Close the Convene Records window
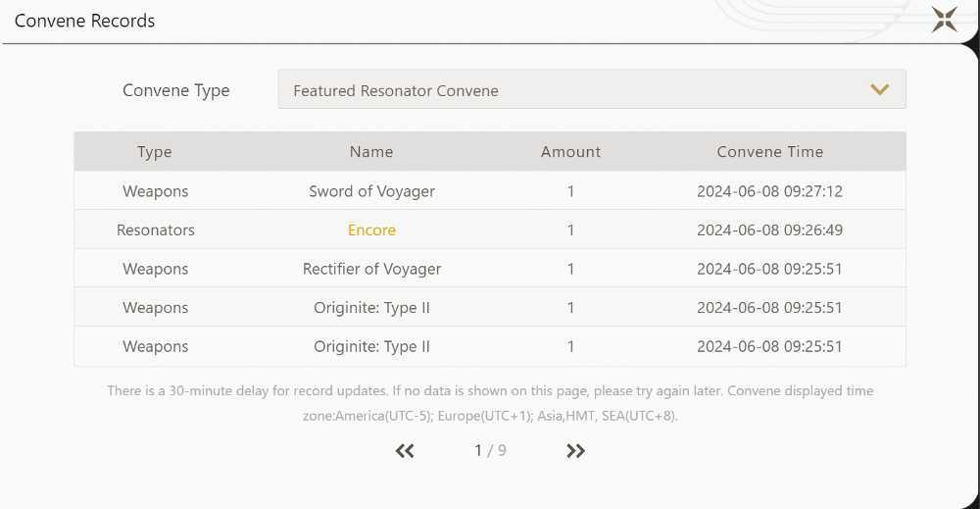The width and height of the screenshot is (980, 509). [945, 20]
